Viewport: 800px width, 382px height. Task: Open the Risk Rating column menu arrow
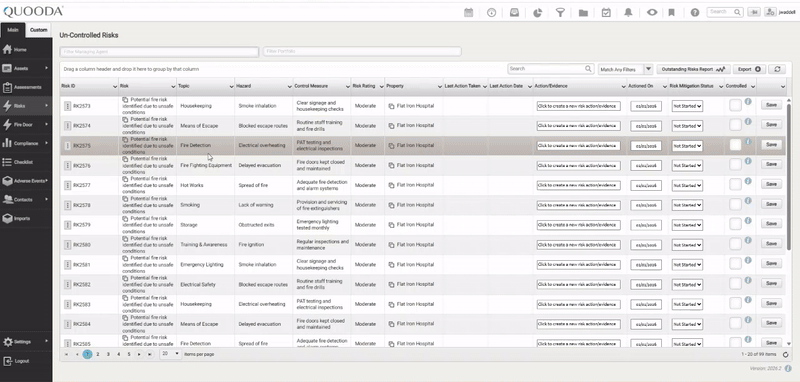[x=381, y=87]
